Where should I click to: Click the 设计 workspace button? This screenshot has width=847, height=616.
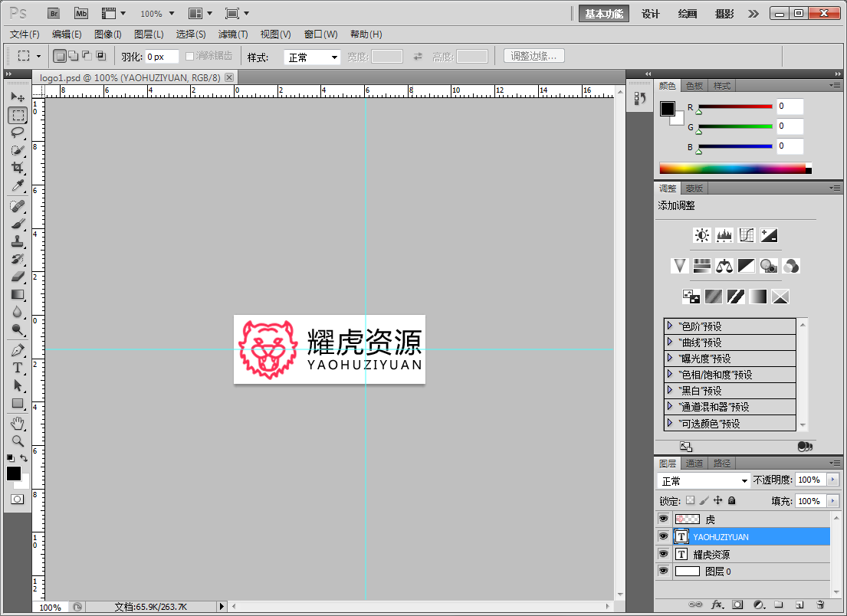pyautogui.click(x=650, y=14)
